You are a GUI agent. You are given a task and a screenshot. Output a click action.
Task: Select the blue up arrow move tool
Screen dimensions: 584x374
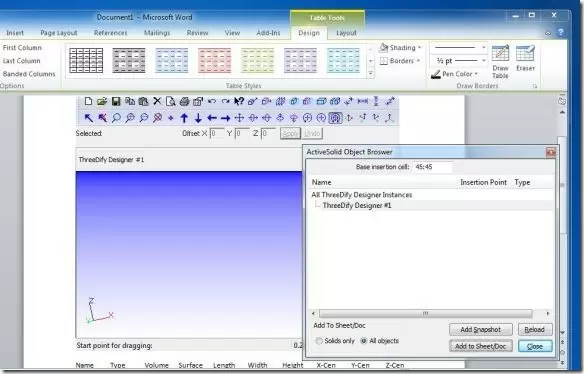tap(184, 118)
